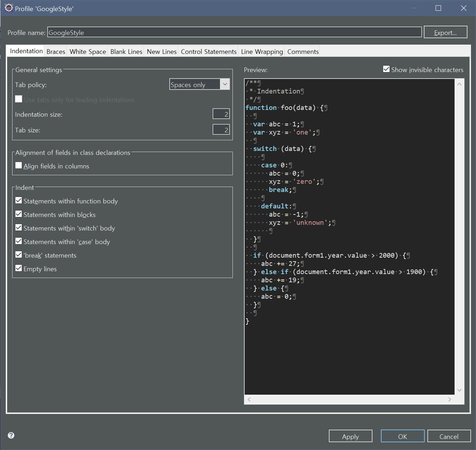The width and height of the screenshot is (476, 450).
Task: Click the 'abc += 27;' line in preview
Action: pos(282,263)
